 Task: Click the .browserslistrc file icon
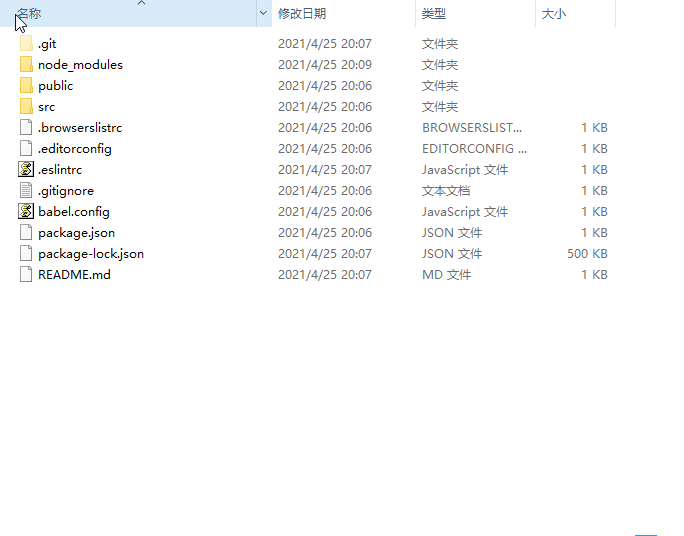pos(26,127)
